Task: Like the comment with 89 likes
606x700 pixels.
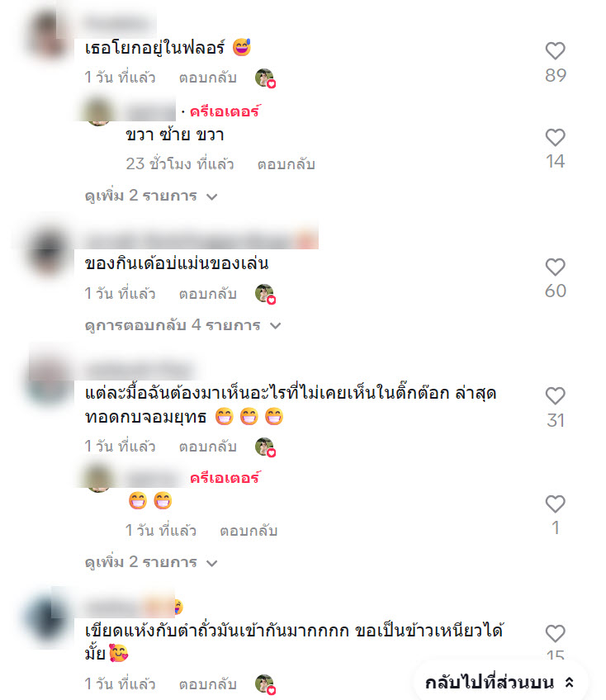Action: [555, 51]
